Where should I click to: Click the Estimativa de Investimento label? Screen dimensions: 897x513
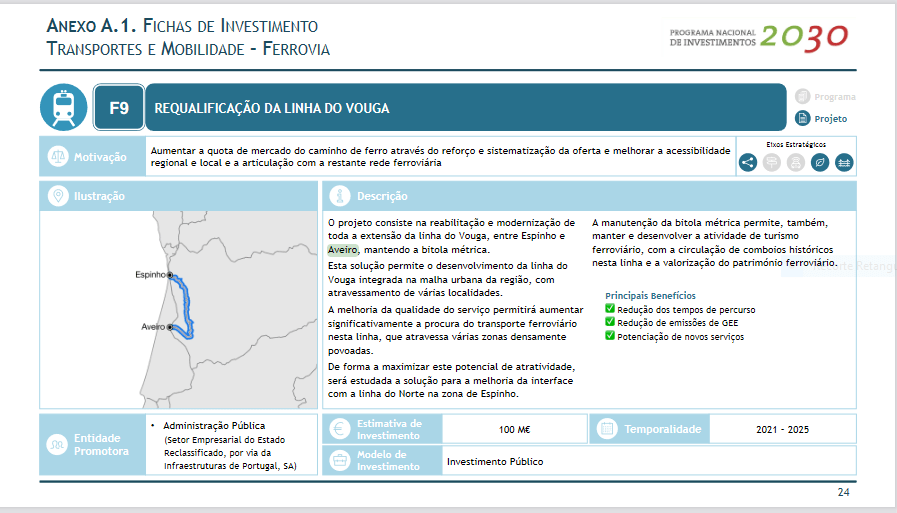[389, 430]
